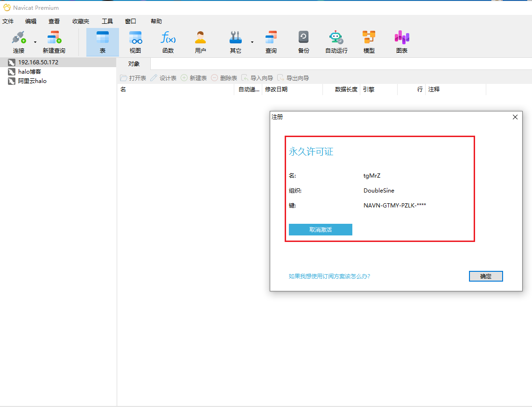
Task: Sort by Modified Date (修改日期) column
Action: click(x=293, y=90)
